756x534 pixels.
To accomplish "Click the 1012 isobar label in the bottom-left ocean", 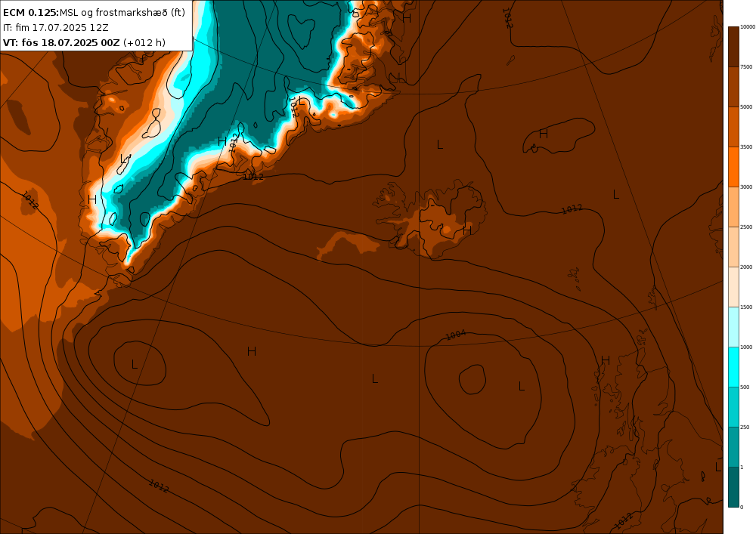I will tap(159, 486).
